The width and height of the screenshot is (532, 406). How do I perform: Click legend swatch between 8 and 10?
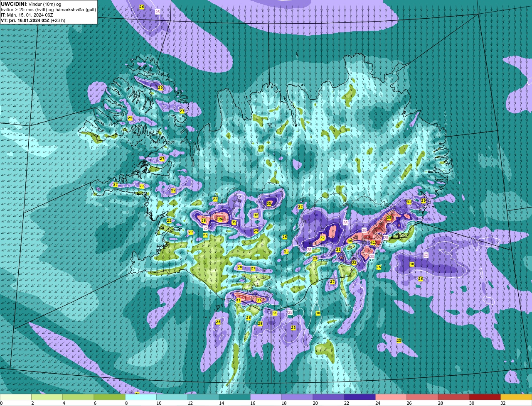click(140, 397)
